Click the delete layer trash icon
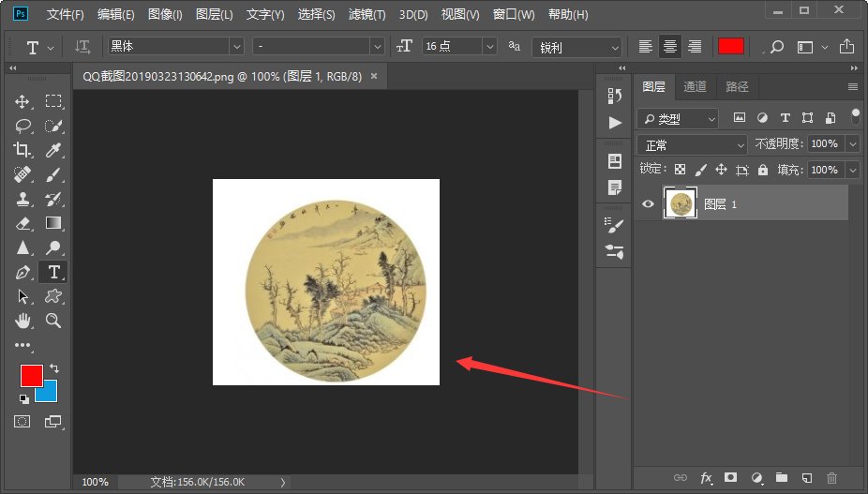 coord(831,477)
